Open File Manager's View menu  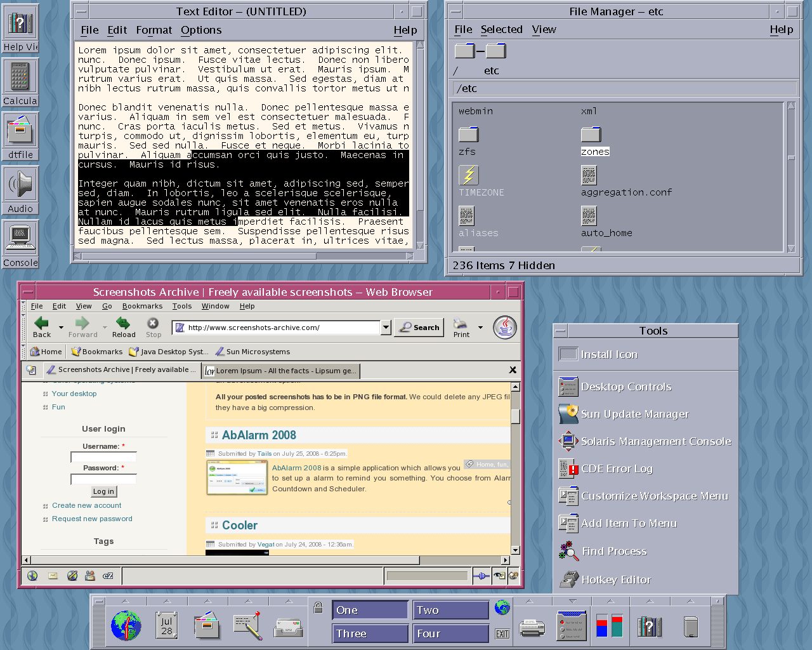coord(544,29)
